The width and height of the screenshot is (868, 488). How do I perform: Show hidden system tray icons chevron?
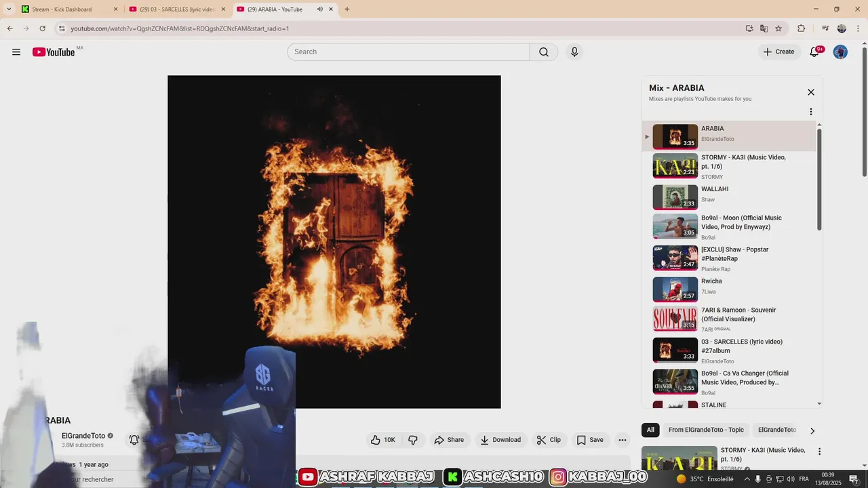coord(747,479)
